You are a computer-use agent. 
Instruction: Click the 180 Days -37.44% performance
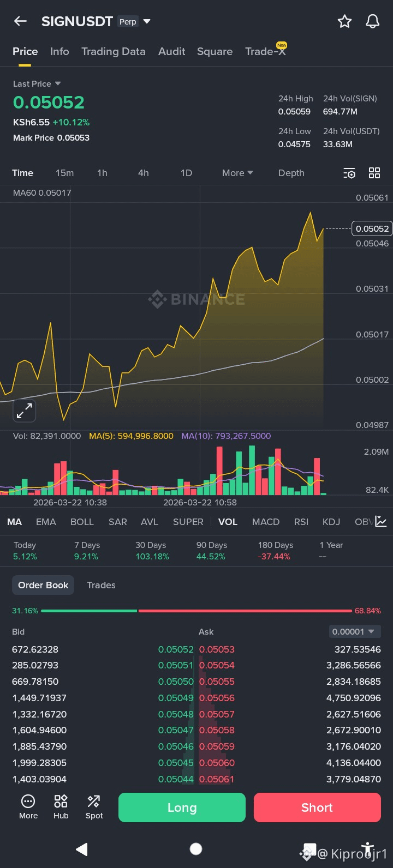(276, 551)
